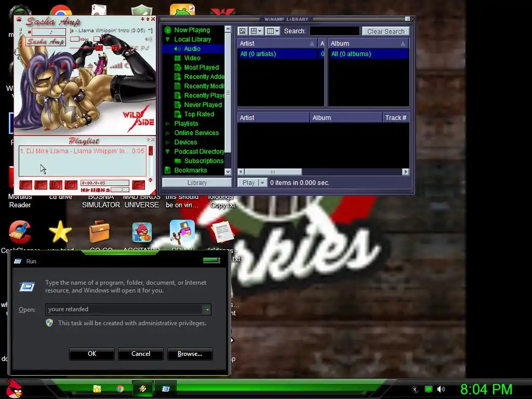The image size is (532, 399).
Task: Open the Play button dropdown arrow
Action: pos(262,182)
